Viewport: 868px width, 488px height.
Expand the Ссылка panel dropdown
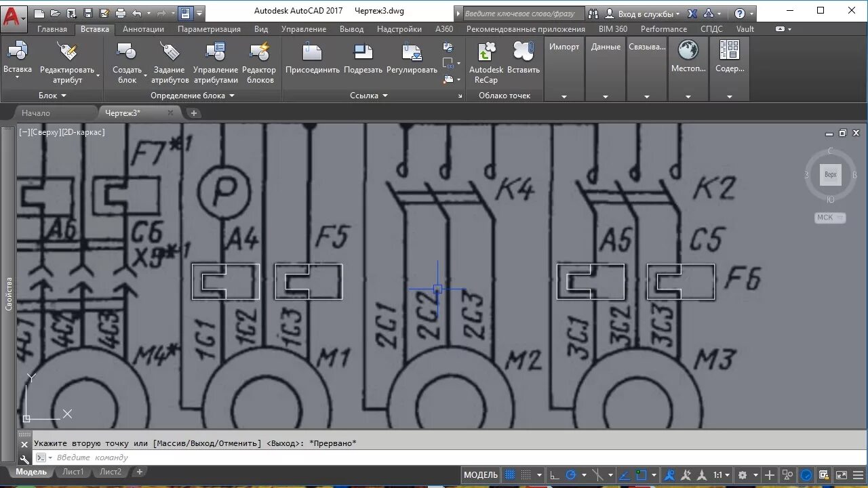(369, 96)
